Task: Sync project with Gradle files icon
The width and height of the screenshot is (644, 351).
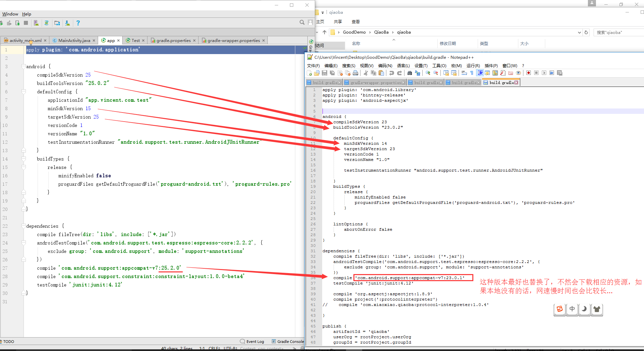Action: (x=46, y=23)
